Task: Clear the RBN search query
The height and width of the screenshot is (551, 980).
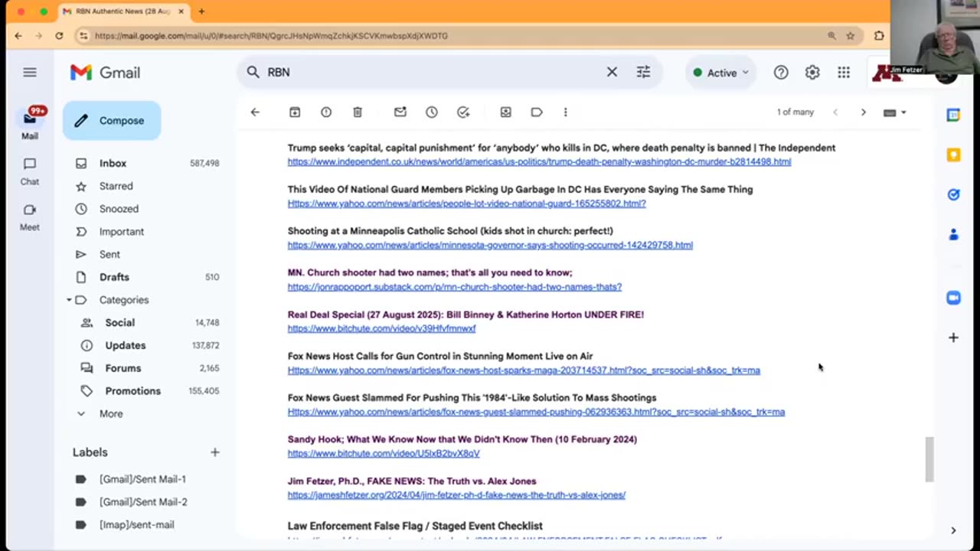Action: (x=612, y=72)
